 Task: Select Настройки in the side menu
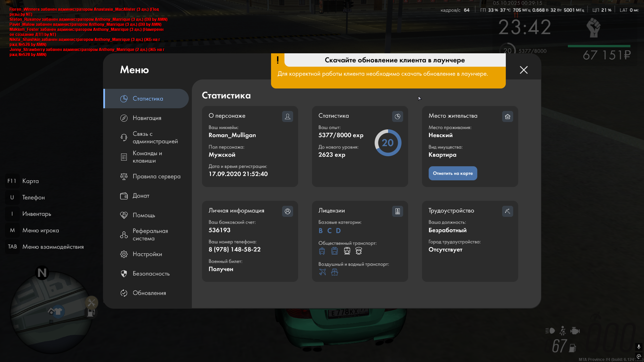[x=147, y=254]
